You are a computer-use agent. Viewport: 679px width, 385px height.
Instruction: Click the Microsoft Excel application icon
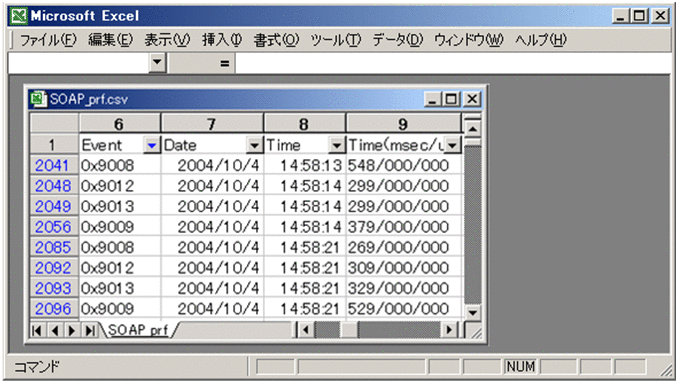pyautogui.click(x=19, y=16)
